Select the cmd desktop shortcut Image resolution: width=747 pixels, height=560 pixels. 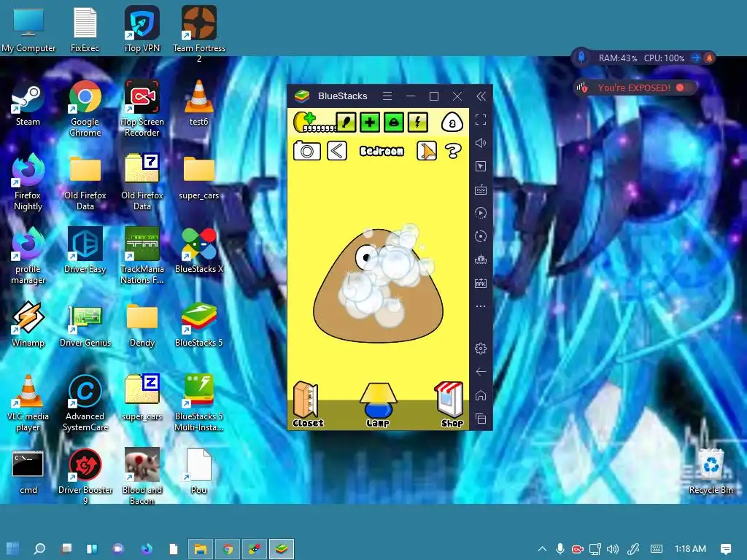[28, 472]
